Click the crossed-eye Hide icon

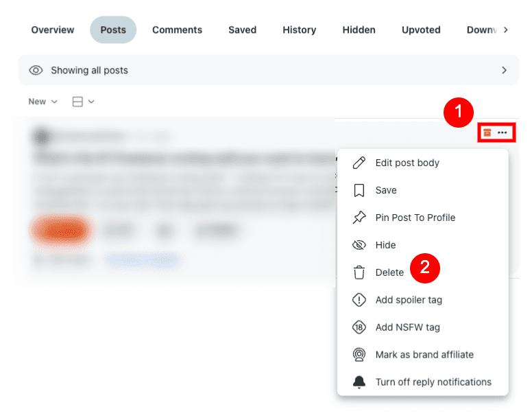[x=359, y=245]
